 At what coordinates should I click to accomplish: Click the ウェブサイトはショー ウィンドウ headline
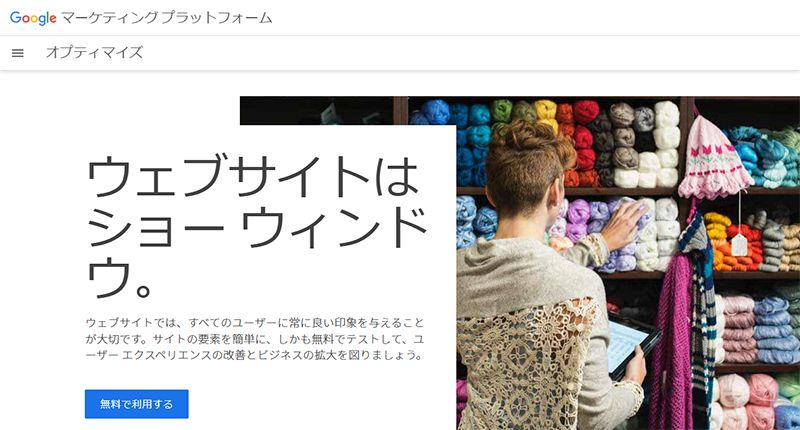point(257,226)
